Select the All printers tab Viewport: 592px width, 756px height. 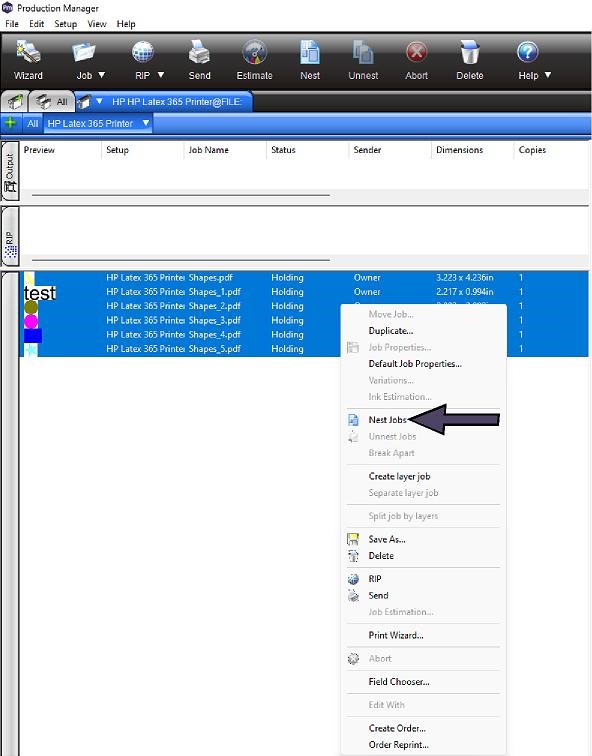pyautogui.click(x=52, y=102)
